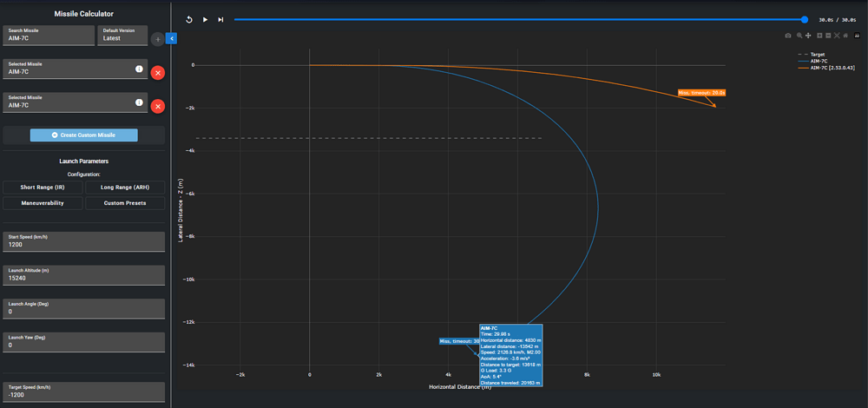Click the Autoscale crossed-arrows icon
The width and height of the screenshot is (868, 408).
click(x=837, y=36)
